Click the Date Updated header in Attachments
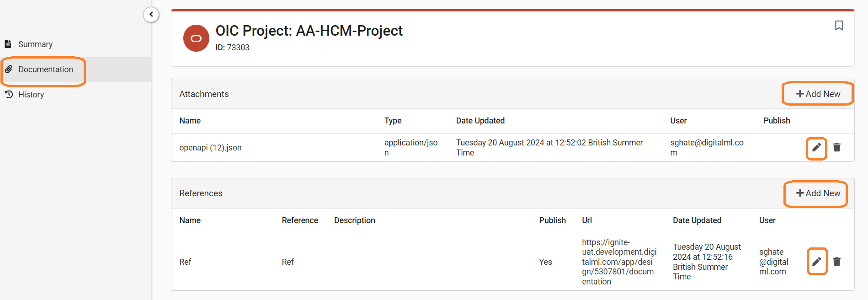Image resolution: width=868 pixels, height=300 pixels. tap(480, 121)
